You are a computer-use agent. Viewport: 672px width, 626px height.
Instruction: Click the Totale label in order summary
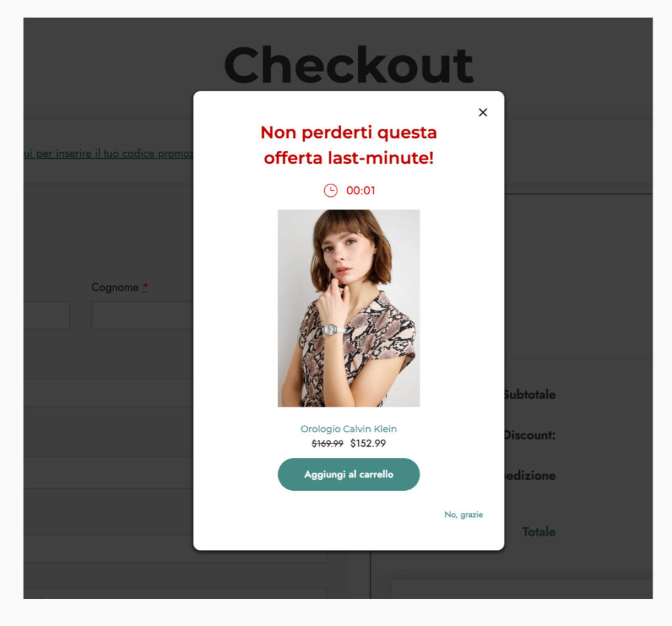point(539,532)
